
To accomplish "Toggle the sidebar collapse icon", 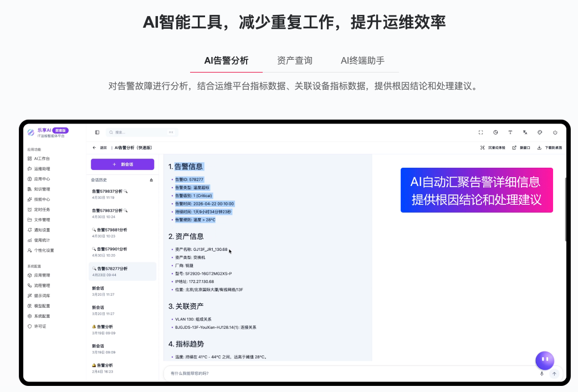I will click(97, 132).
